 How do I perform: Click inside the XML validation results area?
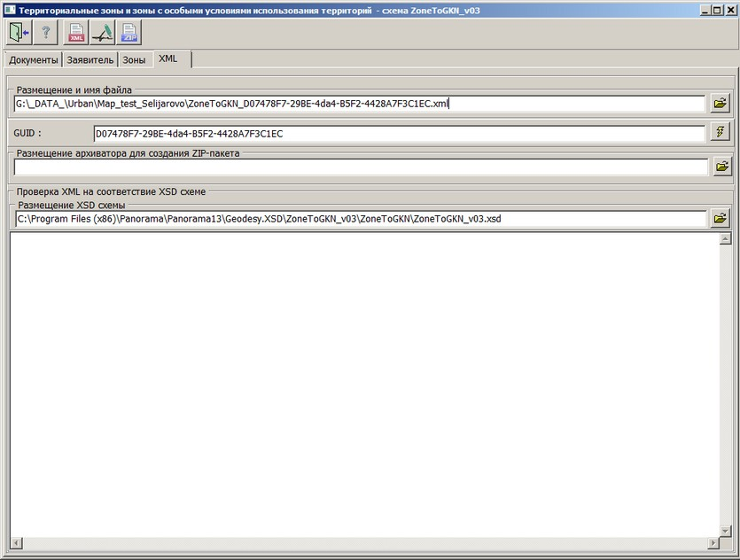point(363,390)
